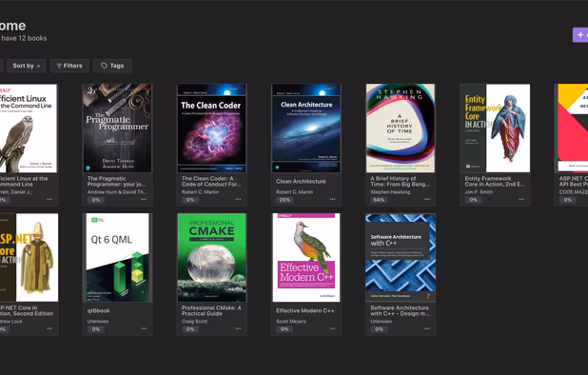Open more options for Software Architecture with C++
Screen dimensions: 588x375
(x=427, y=329)
